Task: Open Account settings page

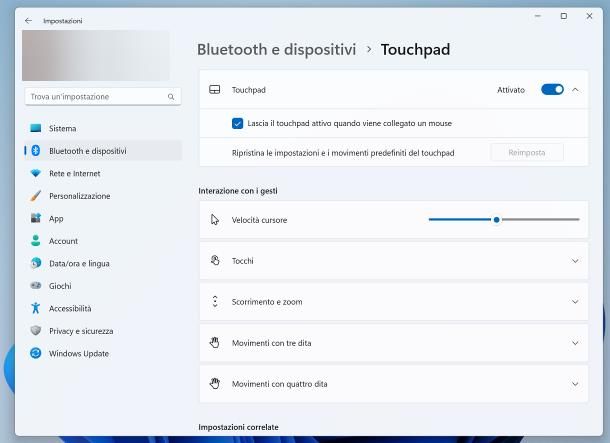Action: (103, 241)
